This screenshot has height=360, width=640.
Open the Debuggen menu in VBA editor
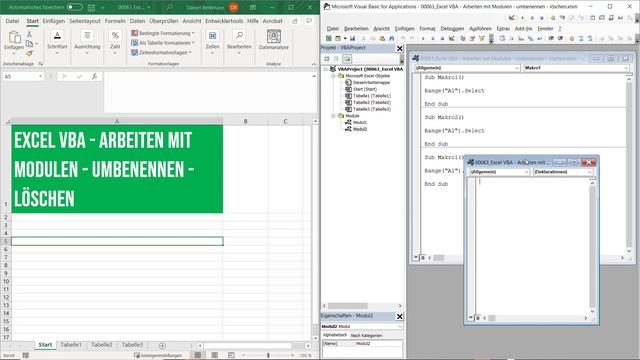[x=452, y=29]
